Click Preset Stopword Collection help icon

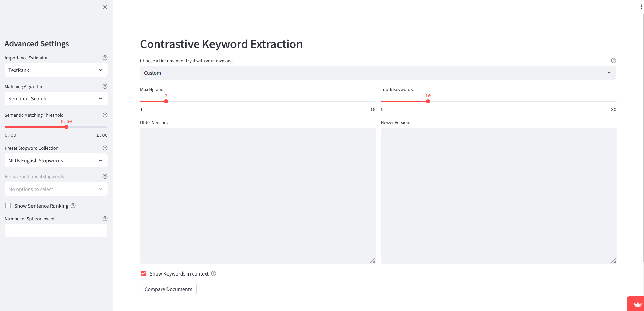pos(105,148)
